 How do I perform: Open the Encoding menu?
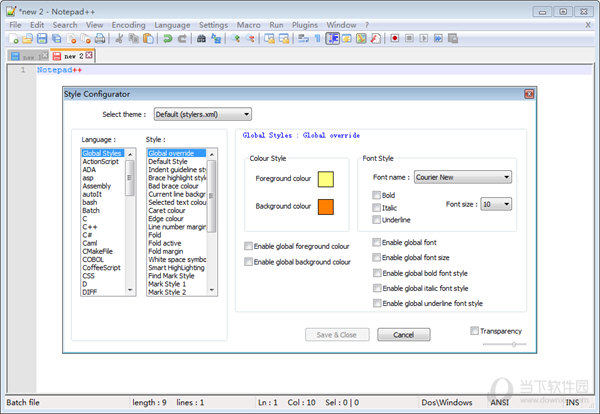pos(128,25)
